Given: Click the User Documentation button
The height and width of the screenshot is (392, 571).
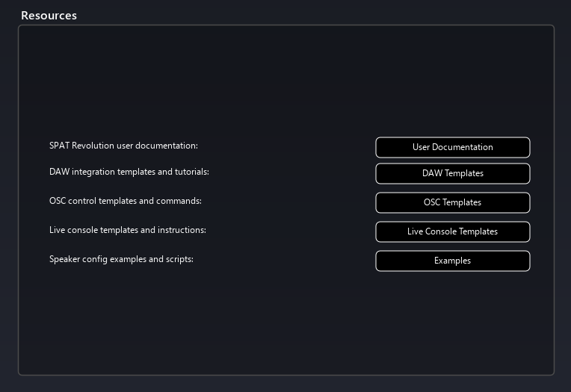Looking at the screenshot, I should [452, 147].
